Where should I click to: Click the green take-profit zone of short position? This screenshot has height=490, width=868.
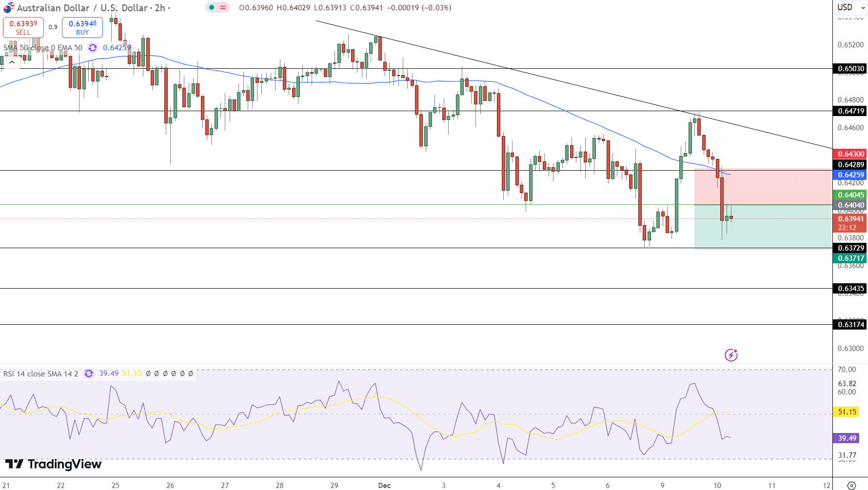(763, 227)
